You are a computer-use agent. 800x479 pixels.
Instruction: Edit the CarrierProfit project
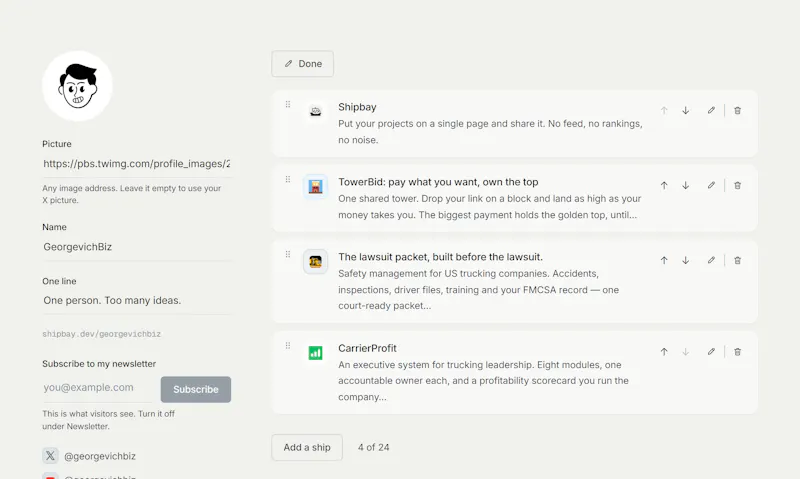click(x=711, y=351)
